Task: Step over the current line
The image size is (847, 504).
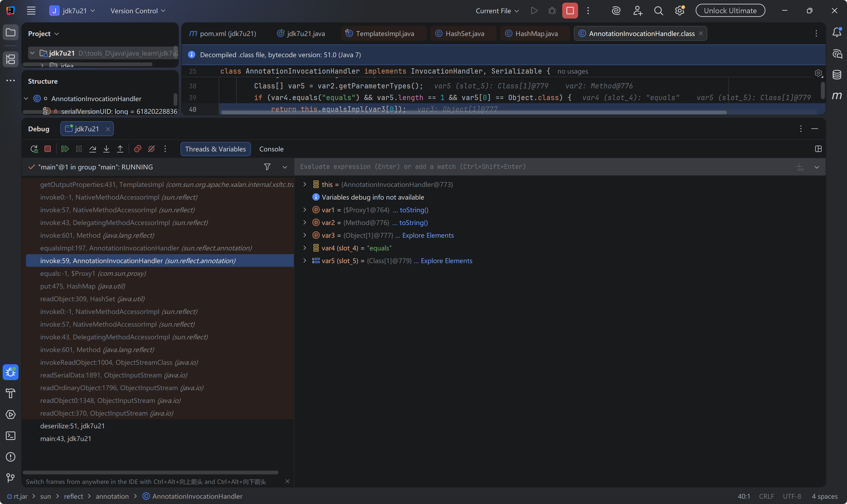Action: click(x=92, y=149)
